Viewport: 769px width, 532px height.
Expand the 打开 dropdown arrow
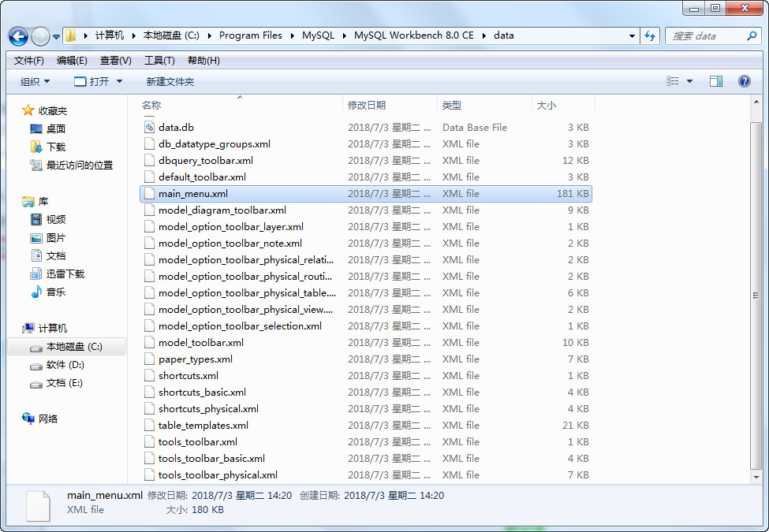click(x=119, y=81)
